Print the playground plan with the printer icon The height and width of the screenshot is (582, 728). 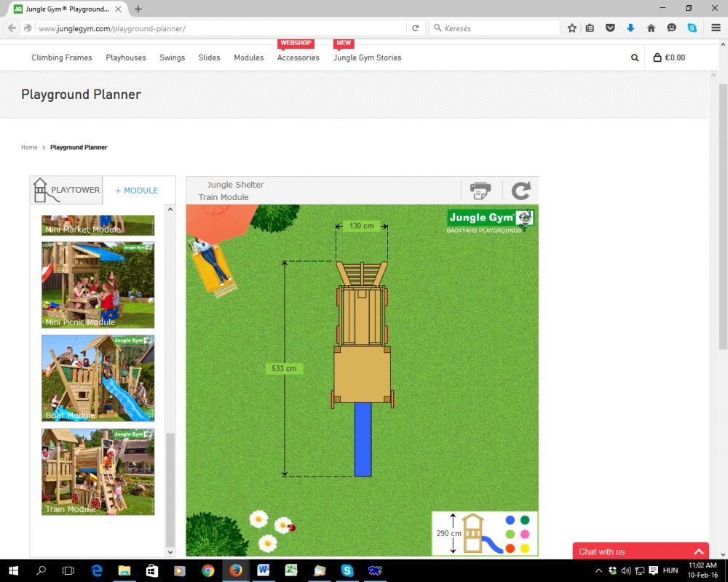tap(480, 191)
